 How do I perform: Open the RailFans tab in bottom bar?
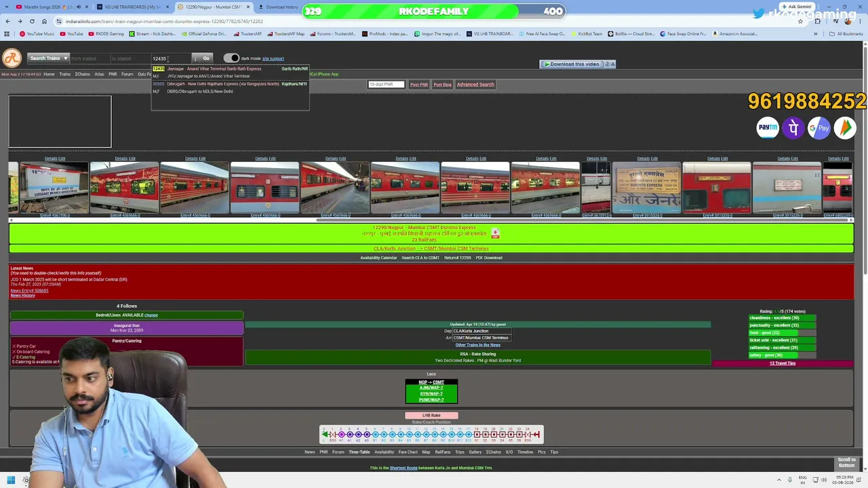[x=443, y=452]
